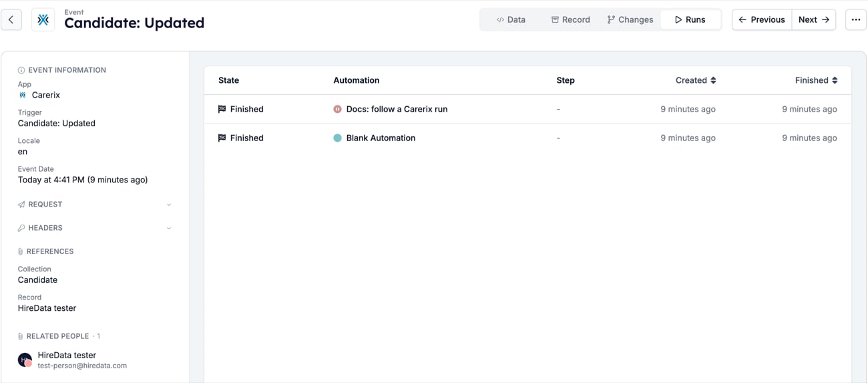Click the paused status icon of Docs automation
Screen dimensions: 868x383
click(337, 109)
